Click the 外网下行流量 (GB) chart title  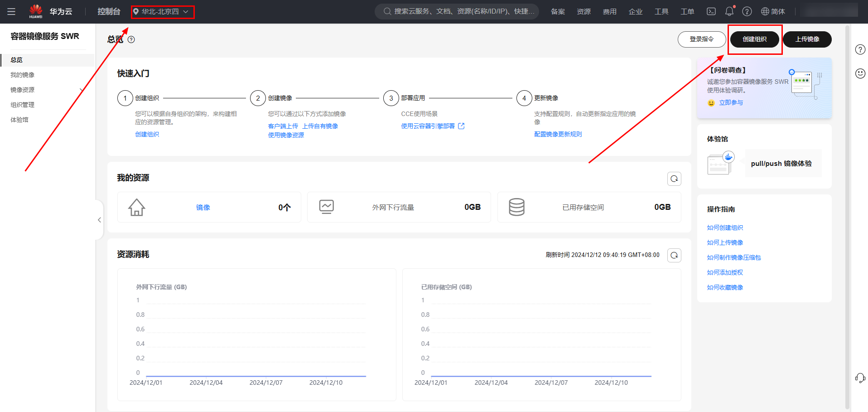point(161,287)
